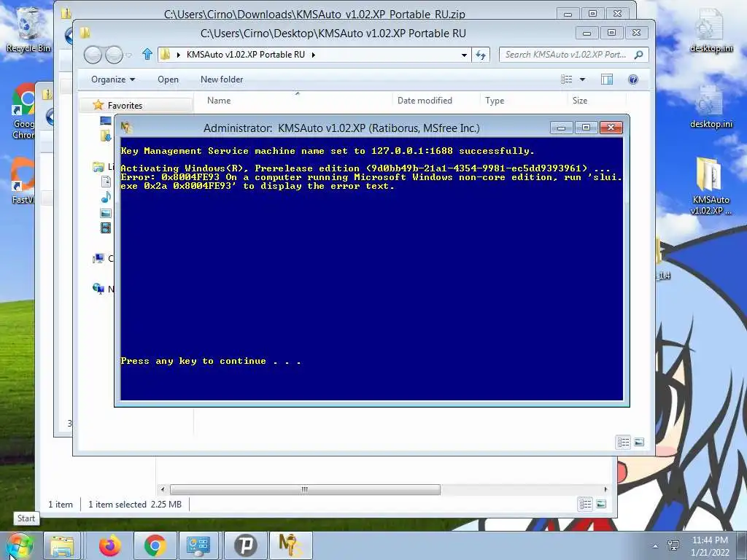Open Recycle Bin on desktop
747x560 pixels.
coord(28,31)
